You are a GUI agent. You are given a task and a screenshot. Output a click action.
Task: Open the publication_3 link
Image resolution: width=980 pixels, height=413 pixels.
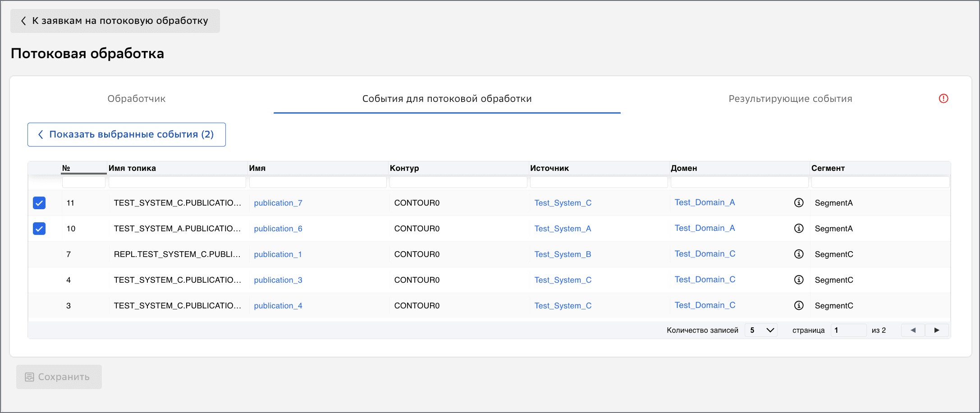(x=278, y=280)
